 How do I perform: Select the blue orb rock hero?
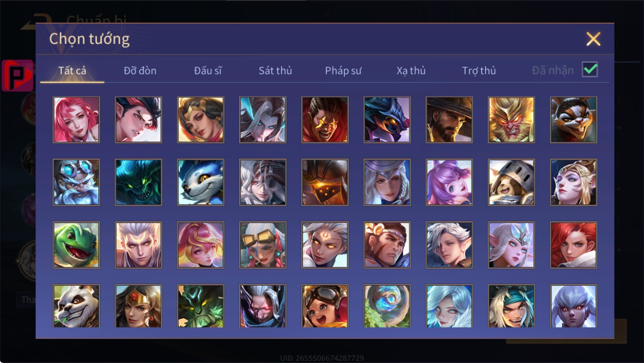387,306
